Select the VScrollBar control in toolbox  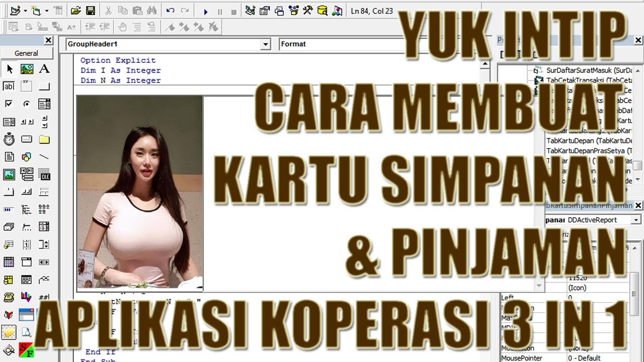pyautogui.click(x=44, y=122)
